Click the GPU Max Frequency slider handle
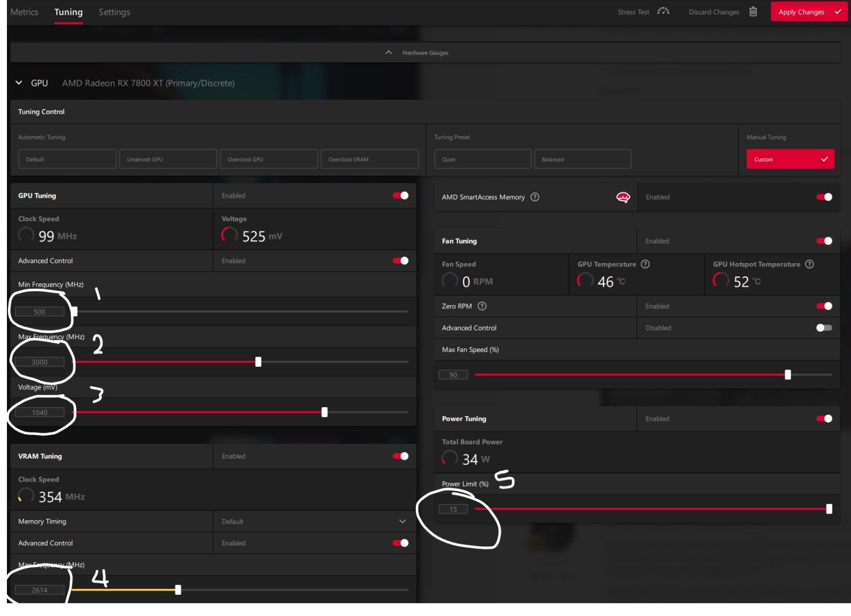This screenshot has height=616, width=851. click(x=258, y=362)
